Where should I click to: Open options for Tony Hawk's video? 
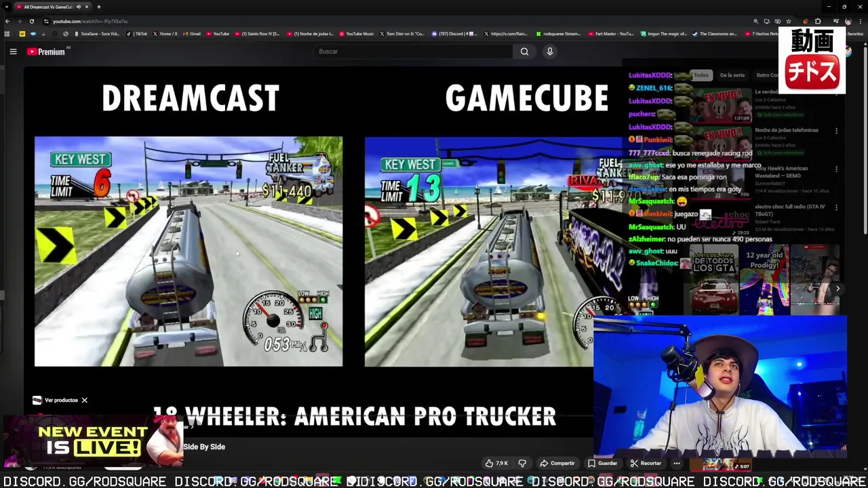coord(836,169)
